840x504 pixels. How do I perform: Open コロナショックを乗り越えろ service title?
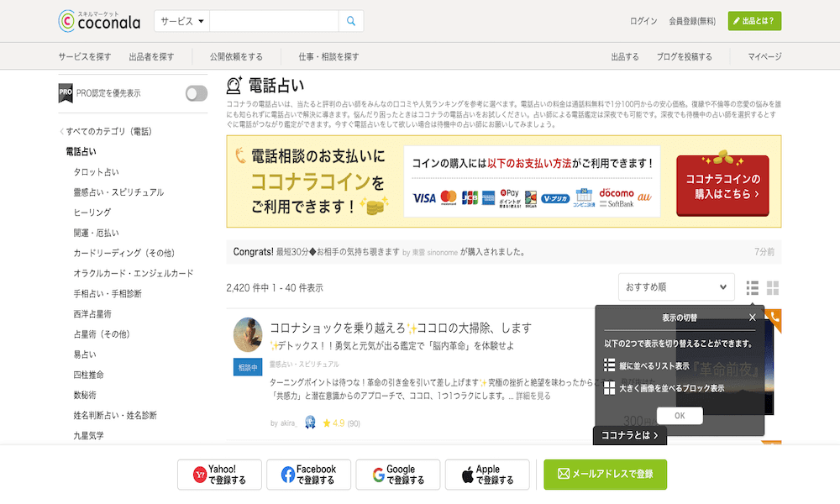click(401, 328)
